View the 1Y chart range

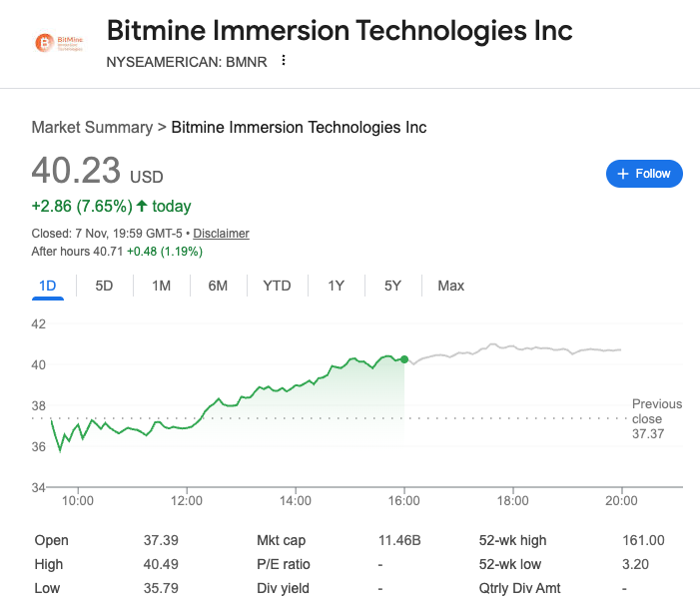(x=336, y=286)
